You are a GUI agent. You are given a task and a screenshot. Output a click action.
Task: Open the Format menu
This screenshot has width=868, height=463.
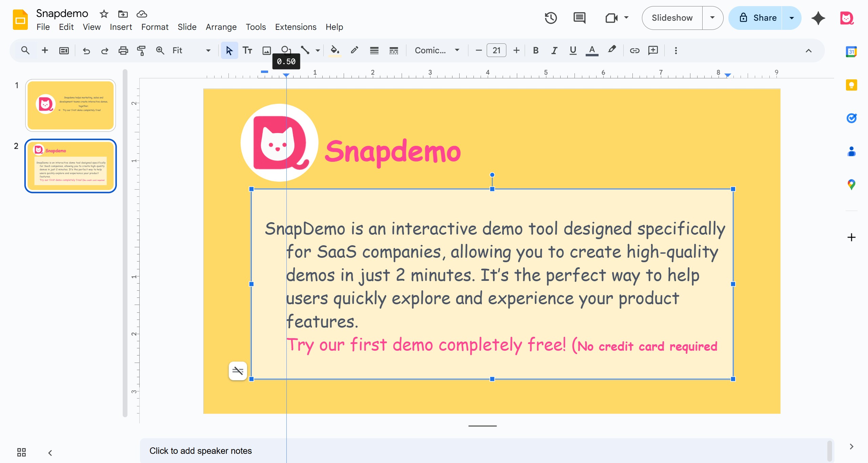155,27
